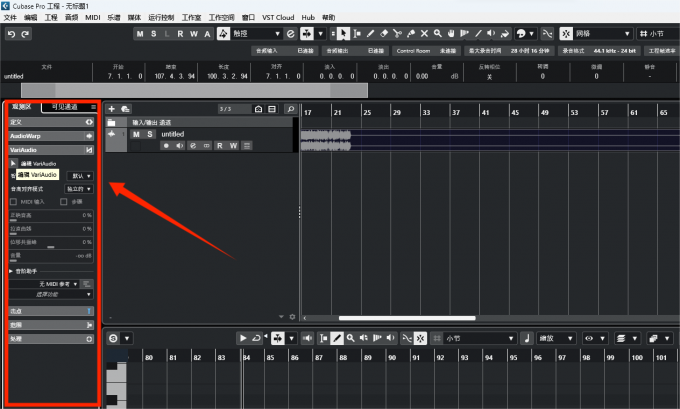Click the Solo Editor button in lower editor
680x409 pixels.
(x=113, y=338)
